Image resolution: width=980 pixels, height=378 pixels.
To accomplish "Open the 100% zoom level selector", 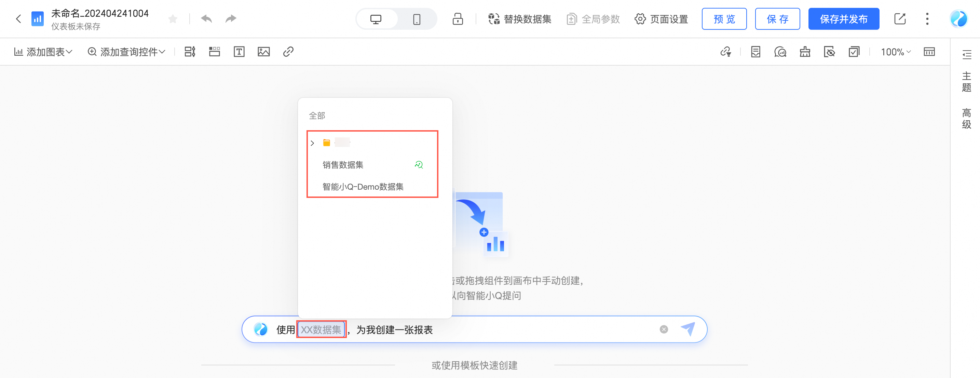I will tap(896, 52).
